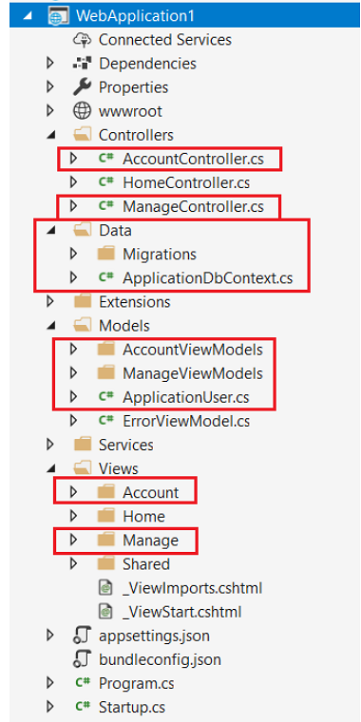Click the Dependencies icon
Viewport: 361px width, 722px height.
(x=82, y=64)
